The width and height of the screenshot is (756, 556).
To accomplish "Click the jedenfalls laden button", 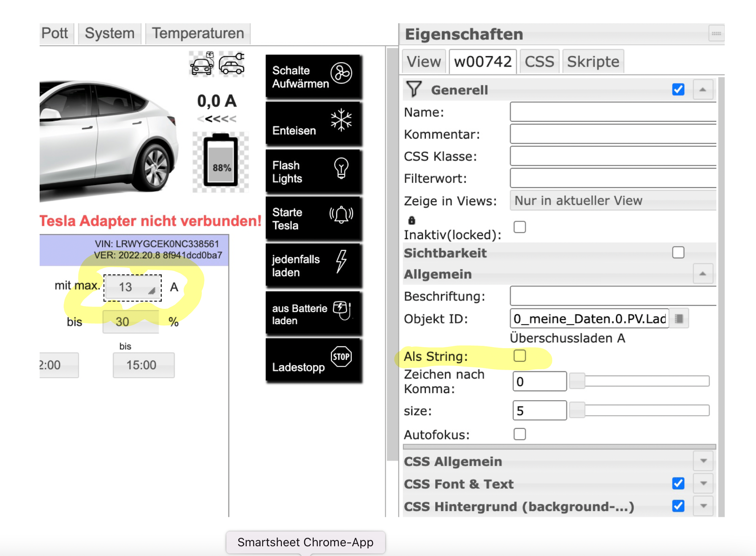I will click(x=313, y=265).
